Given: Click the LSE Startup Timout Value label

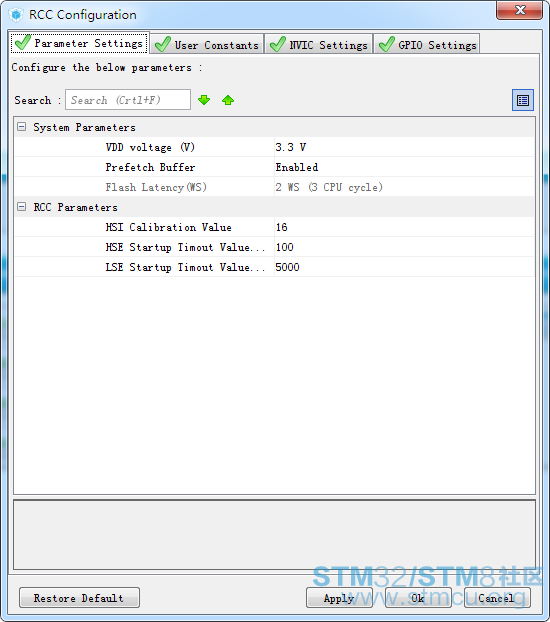Looking at the screenshot, I should [185, 267].
